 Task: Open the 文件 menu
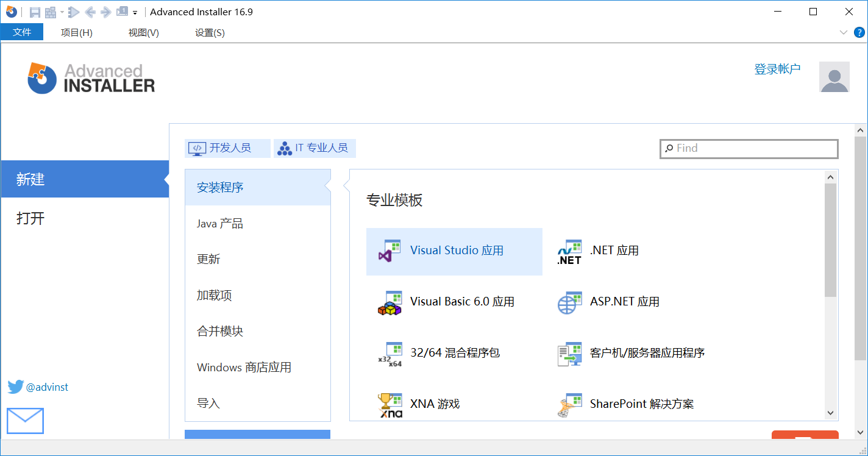(x=22, y=32)
